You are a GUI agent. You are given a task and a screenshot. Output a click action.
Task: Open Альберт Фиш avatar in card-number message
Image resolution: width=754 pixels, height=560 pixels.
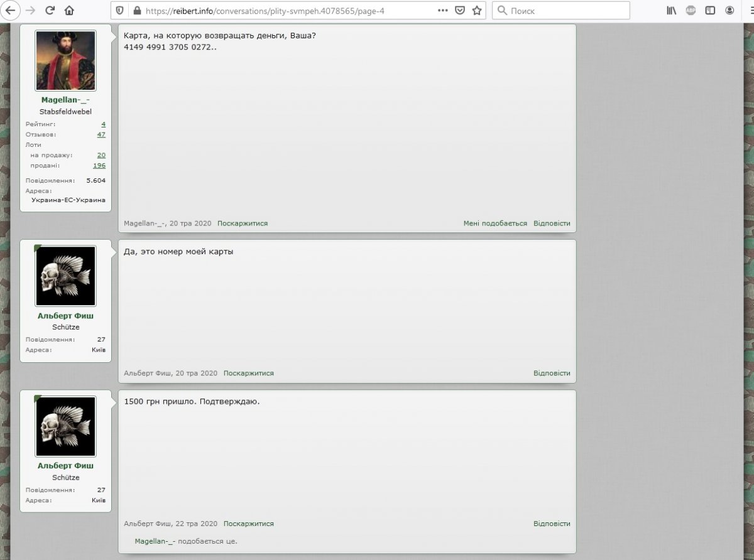coord(65,276)
